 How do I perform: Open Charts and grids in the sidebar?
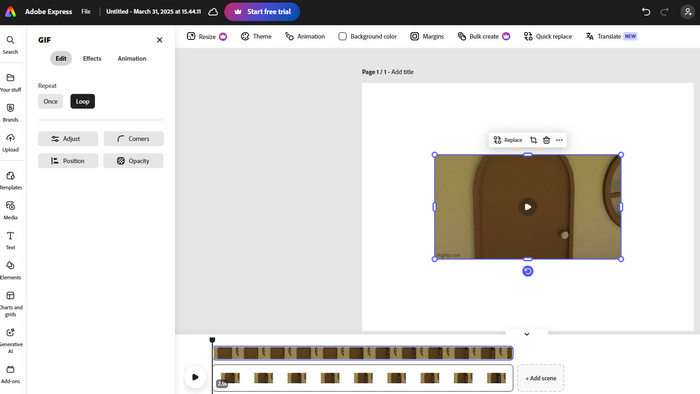pos(10,304)
